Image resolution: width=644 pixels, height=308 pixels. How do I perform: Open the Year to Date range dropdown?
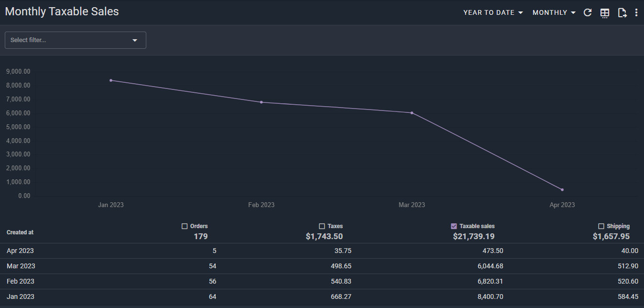(493, 13)
